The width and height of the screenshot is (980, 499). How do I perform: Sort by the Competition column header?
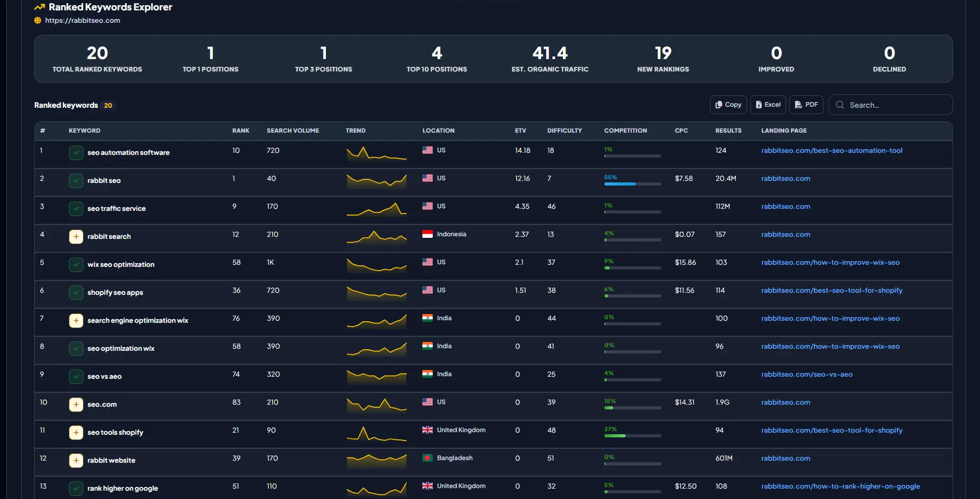point(626,131)
